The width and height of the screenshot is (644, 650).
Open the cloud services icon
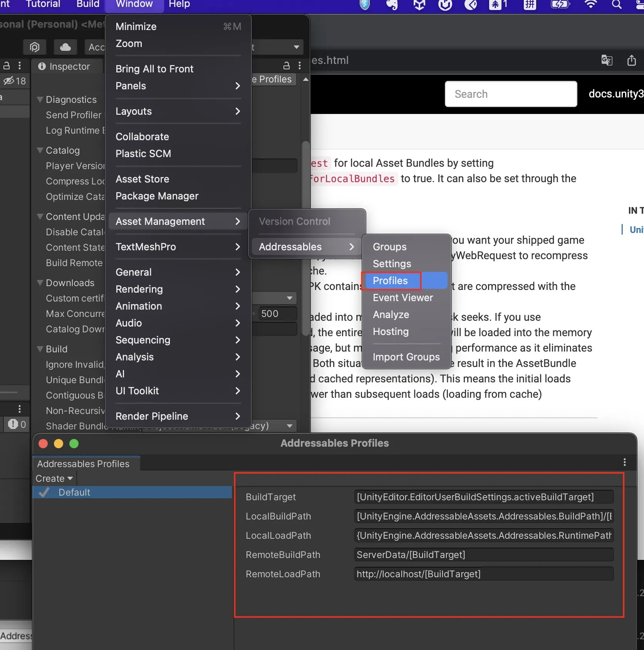tap(65, 47)
